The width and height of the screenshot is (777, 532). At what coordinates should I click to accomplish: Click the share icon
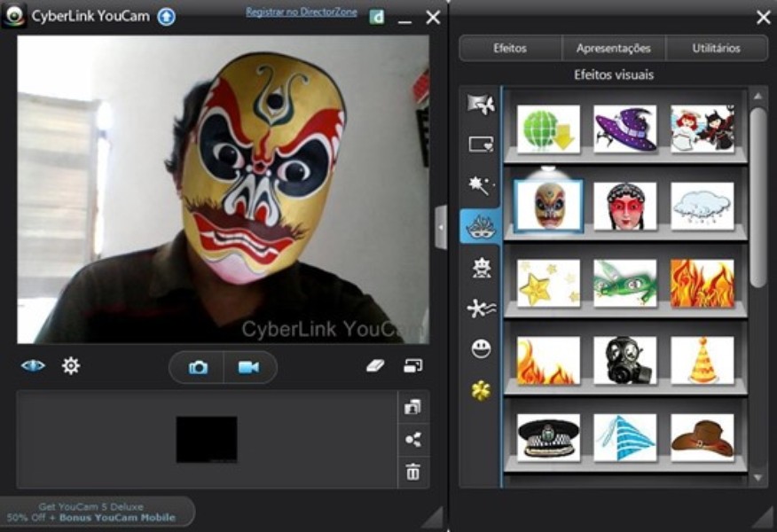click(x=412, y=440)
